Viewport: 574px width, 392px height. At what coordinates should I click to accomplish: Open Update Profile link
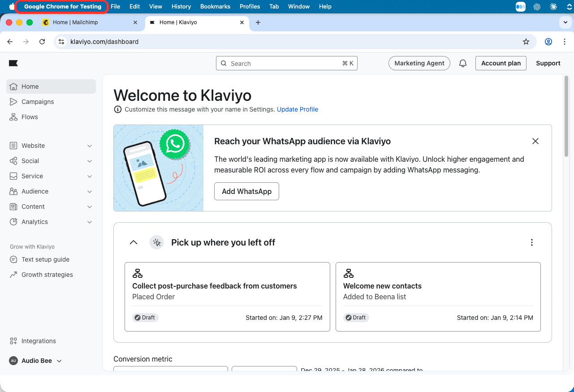click(x=297, y=109)
